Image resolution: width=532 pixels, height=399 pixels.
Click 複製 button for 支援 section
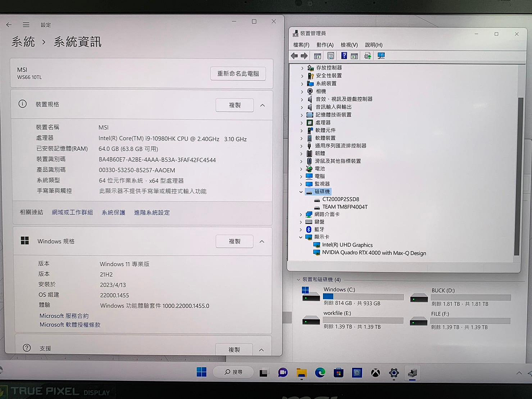234,349
